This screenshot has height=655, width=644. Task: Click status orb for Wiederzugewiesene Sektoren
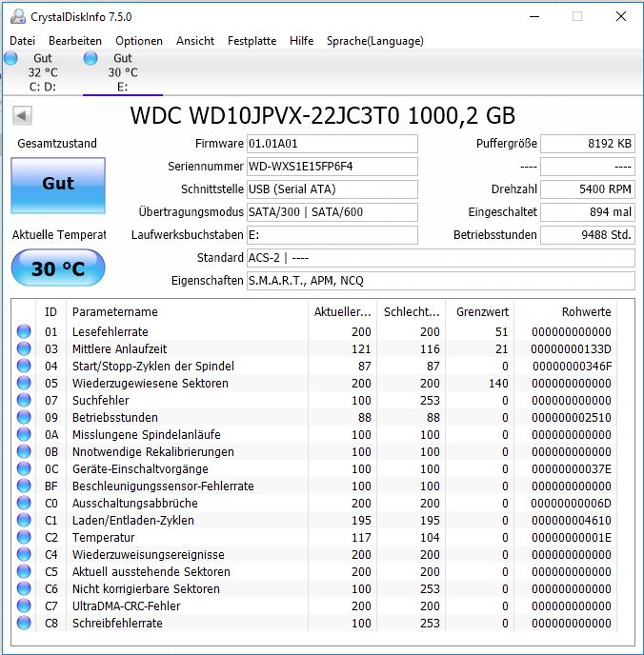coord(24,383)
